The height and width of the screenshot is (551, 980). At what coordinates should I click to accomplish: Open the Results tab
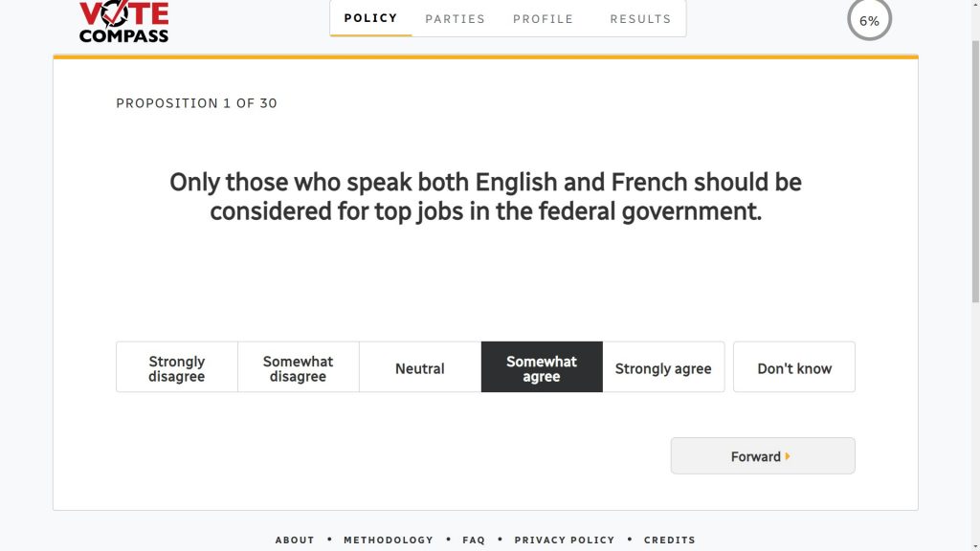click(x=640, y=18)
